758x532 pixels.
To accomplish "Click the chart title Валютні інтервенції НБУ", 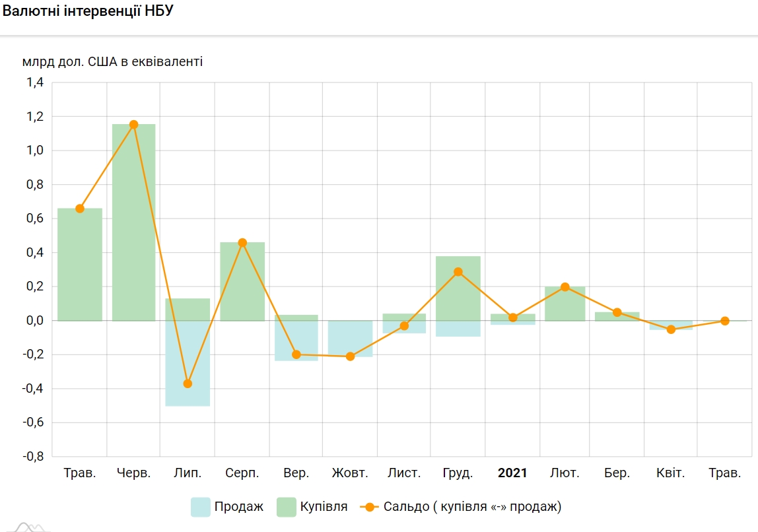I will (88, 13).
